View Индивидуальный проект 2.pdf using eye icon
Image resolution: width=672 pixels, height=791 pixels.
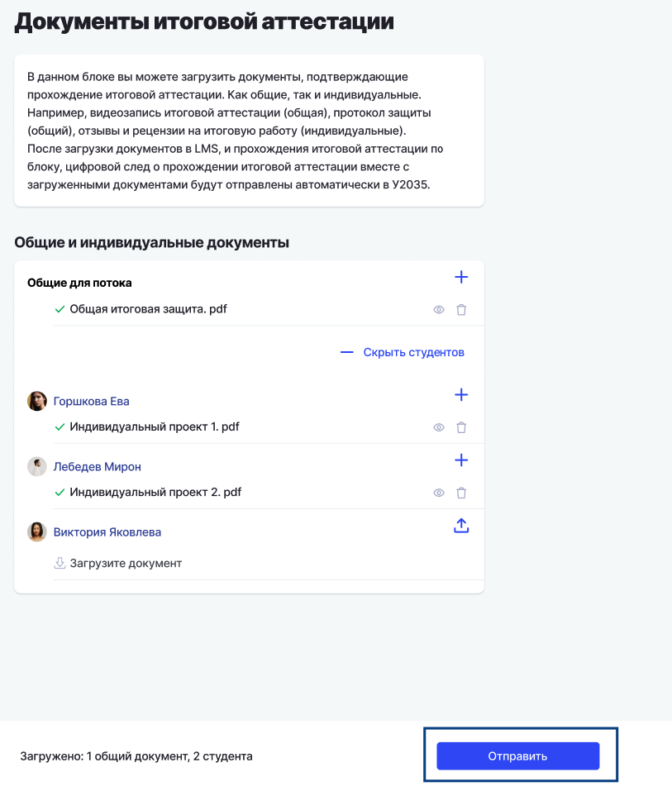click(439, 493)
